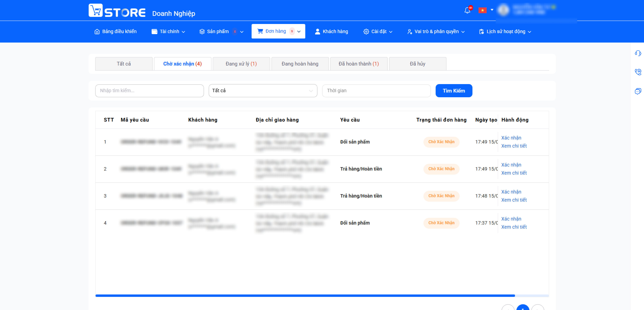
Task: Open Xem chi tiết for row 3
Action: coord(514,200)
